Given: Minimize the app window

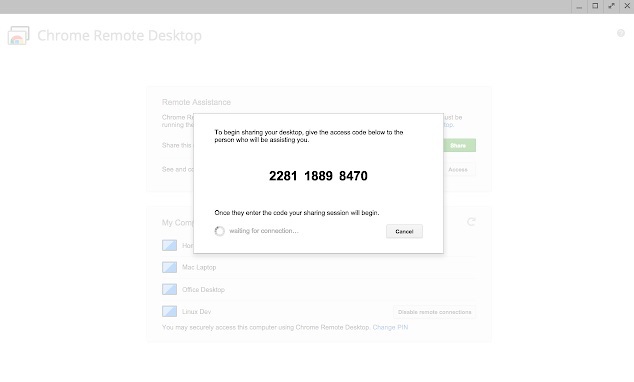Looking at the screenshot, I should click(x=579, y=6).
